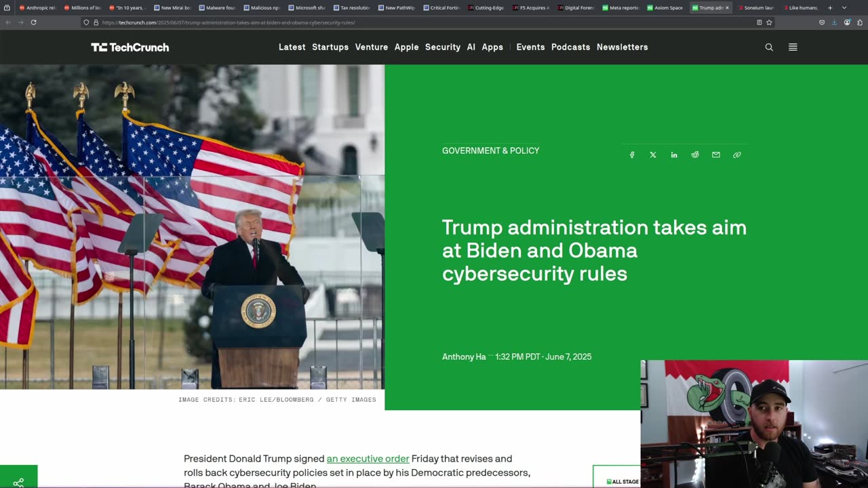
Task: Share the article via email icon
Action: (716, 155)
